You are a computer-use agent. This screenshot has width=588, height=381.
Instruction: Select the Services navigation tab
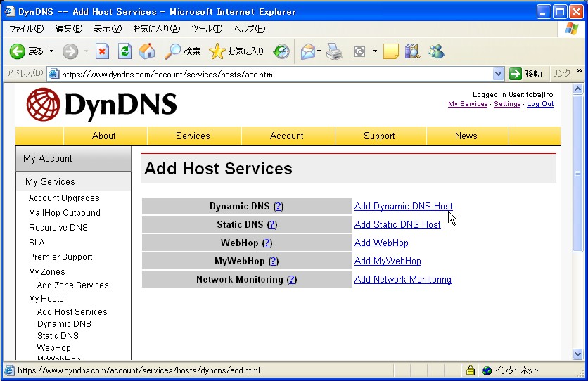(x=193, y=136)
